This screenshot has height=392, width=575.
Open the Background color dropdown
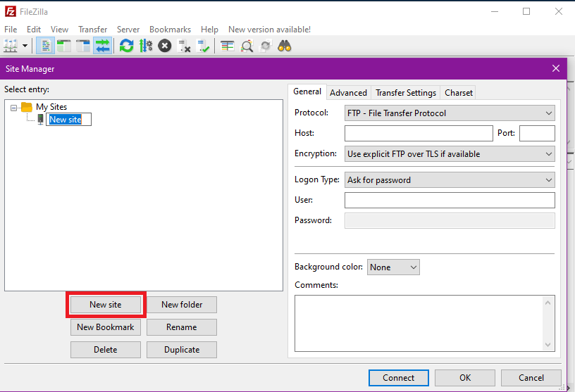point(393,267)
